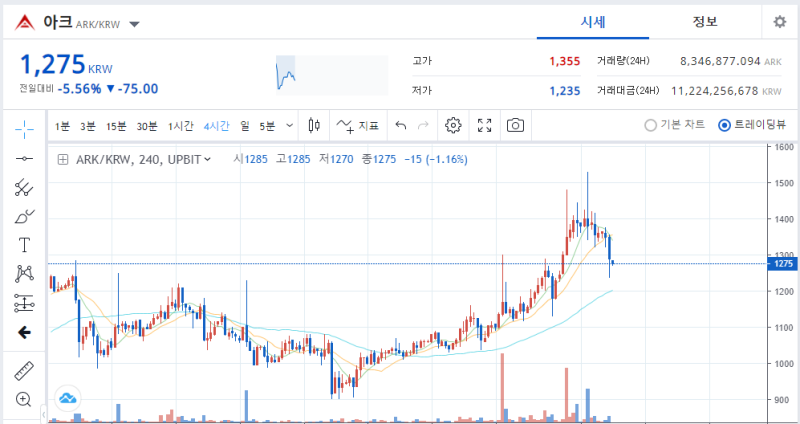Take a chart snapshot with camera icon
The width and height of the screenshot is (800, 424).
pos(515,125)
